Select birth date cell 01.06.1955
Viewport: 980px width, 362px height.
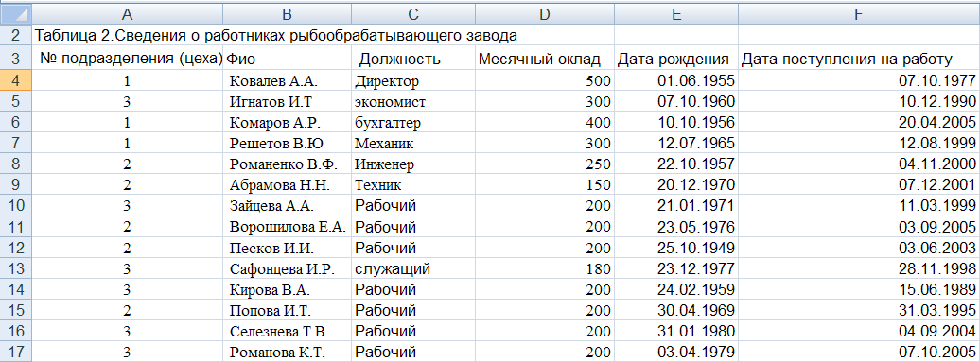point(676,80)
